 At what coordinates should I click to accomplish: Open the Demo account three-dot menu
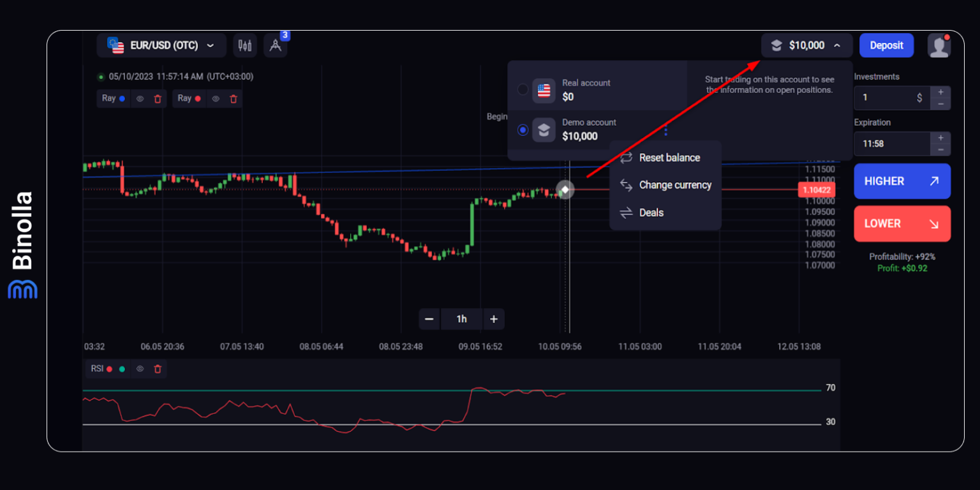[665, 130]
